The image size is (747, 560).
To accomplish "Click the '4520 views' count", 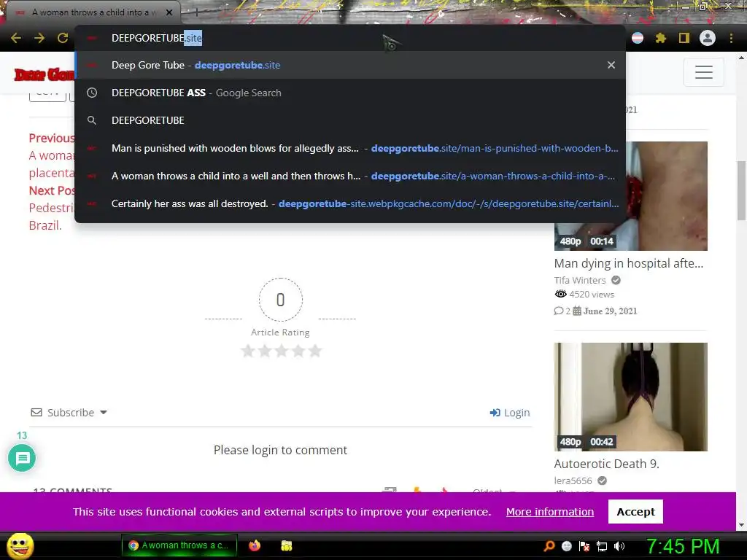I will tap(591, 295).
